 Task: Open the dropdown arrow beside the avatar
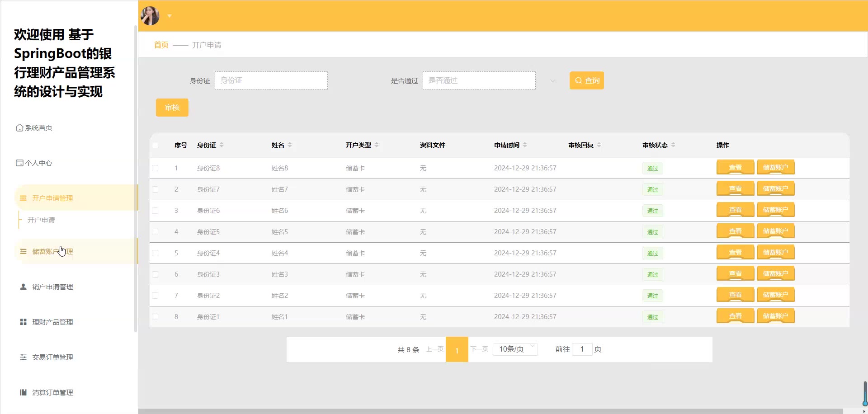[x=170, y=16]
